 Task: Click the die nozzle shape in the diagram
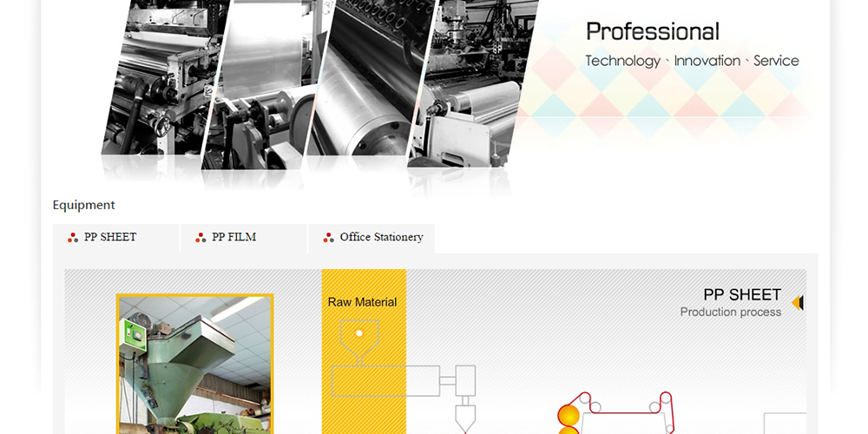(465, 418)
